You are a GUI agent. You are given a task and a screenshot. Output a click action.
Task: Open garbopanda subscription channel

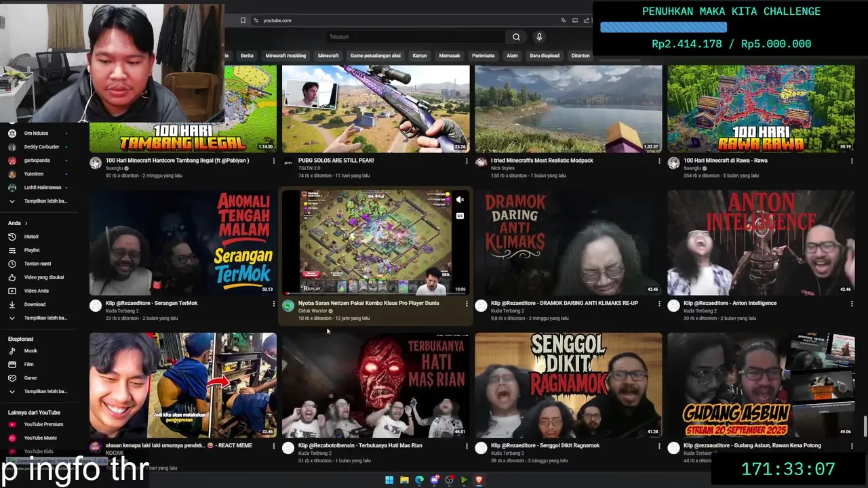coord(37,161)
